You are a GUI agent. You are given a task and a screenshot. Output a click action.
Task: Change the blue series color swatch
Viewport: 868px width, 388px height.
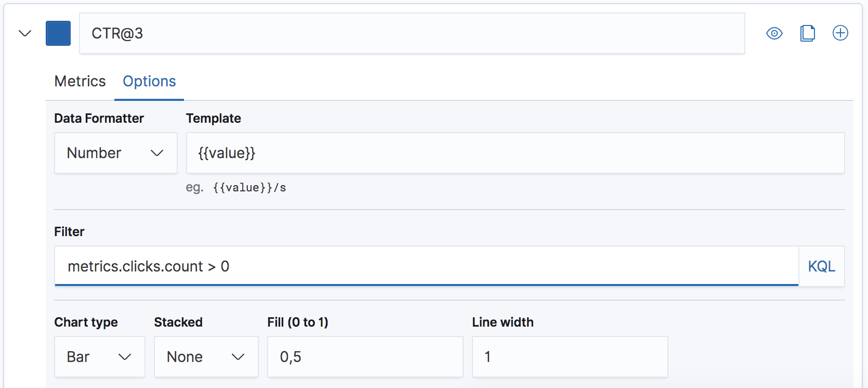(58, 33)
